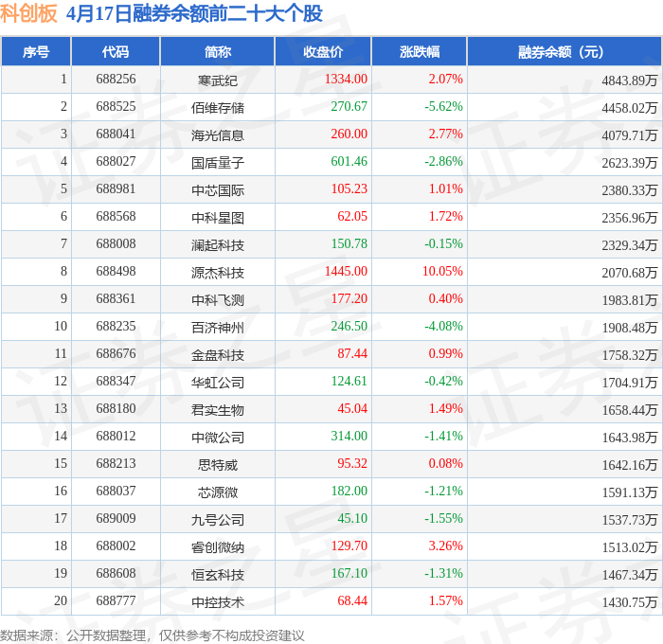Click the orange 科创板 title label
This screenshot has height=644, width=663.
coord(28,13)
